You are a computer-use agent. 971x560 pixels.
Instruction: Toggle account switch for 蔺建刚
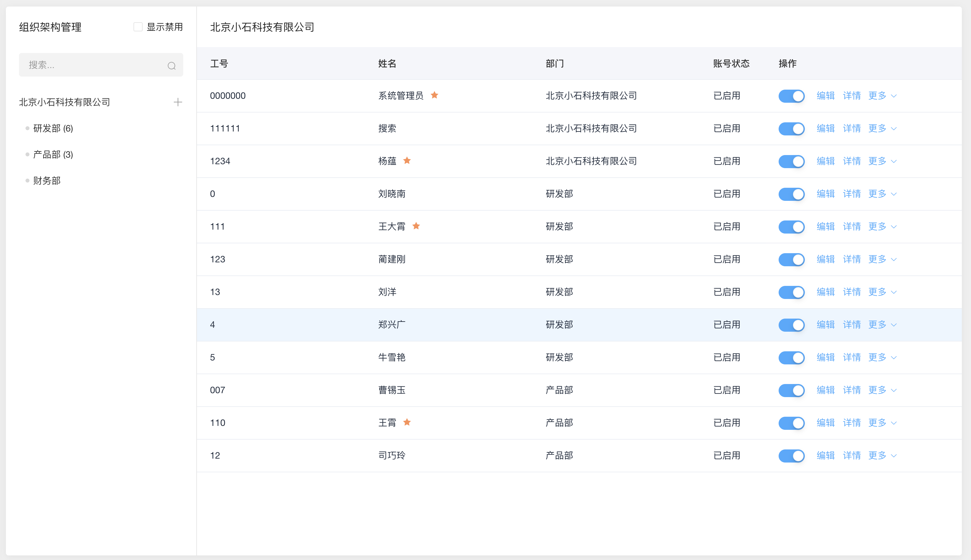[x=791, y=259]
